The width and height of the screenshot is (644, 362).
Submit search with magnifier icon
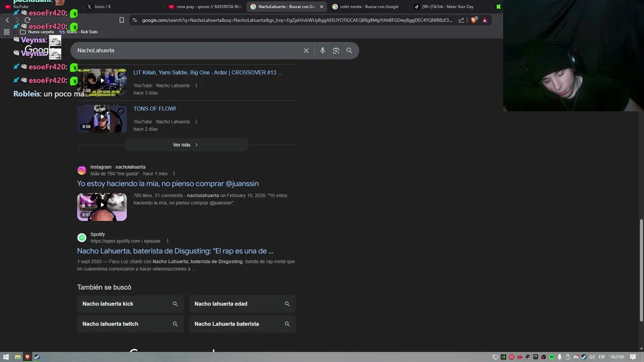[x=349, y=50]
